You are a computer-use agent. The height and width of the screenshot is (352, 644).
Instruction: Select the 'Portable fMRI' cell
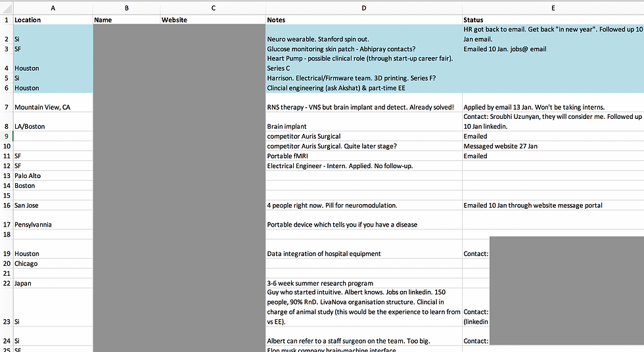(x=364, y=156)
